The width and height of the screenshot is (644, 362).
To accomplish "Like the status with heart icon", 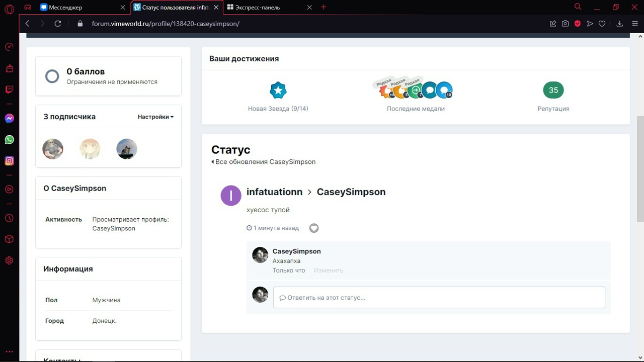I will (314, 228).
